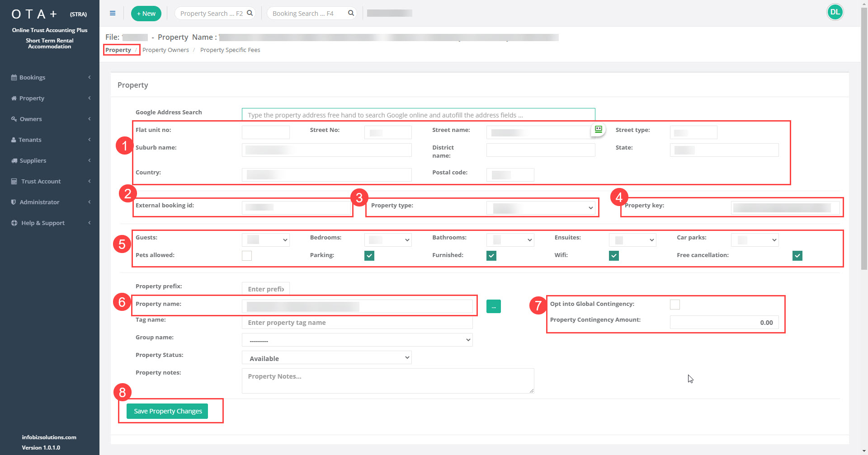Click the Booking Search magnifier icon
This screenshot has width=868, height=455.
pos(351,13)
